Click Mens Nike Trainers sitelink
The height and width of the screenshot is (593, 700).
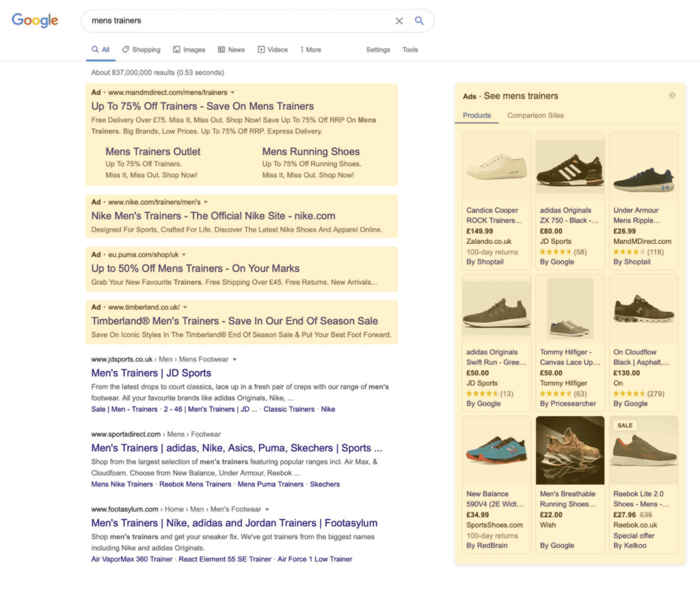(x=122, y=484)
